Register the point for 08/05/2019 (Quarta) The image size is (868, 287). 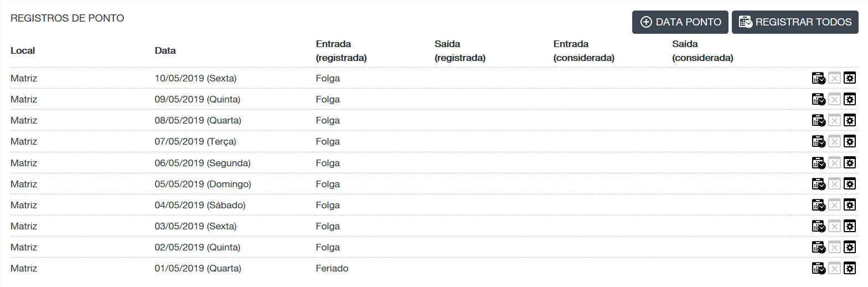pyautogui.click(x=818, y=121)
